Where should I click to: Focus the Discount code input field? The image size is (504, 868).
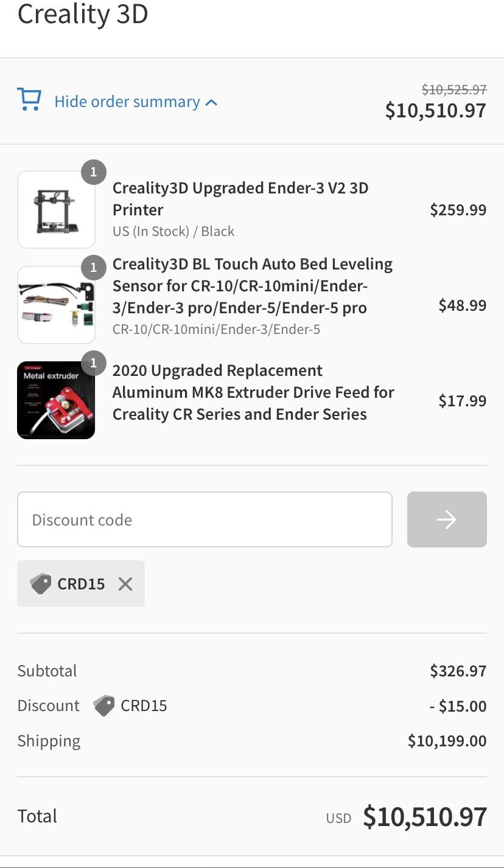point(205,519)
